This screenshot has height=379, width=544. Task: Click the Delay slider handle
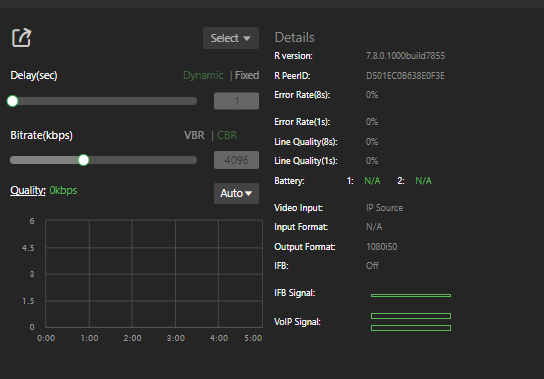point(12,101)
